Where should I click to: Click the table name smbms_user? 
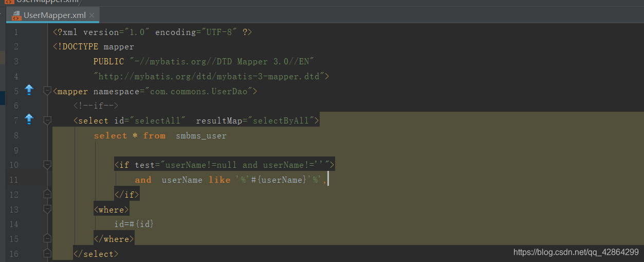pyautogui.click(x=201, y=135)
